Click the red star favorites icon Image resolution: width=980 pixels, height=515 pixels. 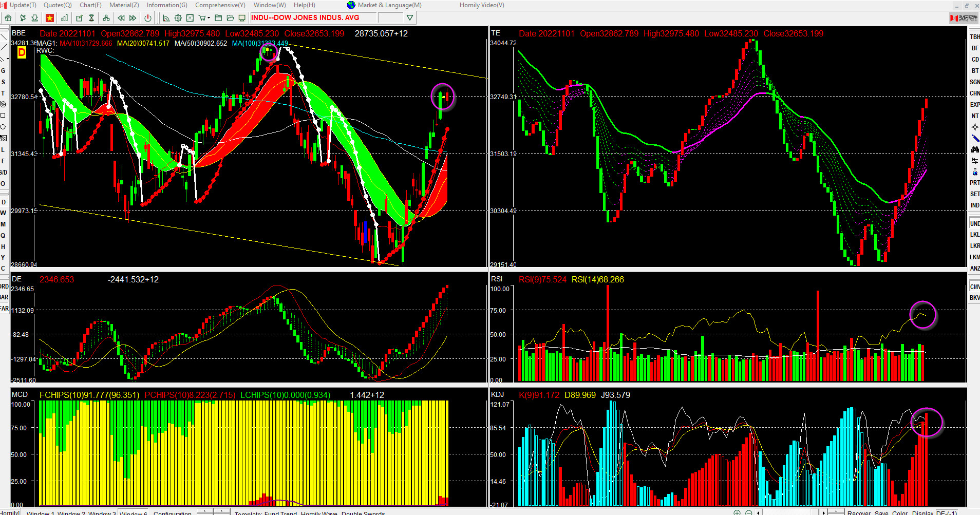50,18
